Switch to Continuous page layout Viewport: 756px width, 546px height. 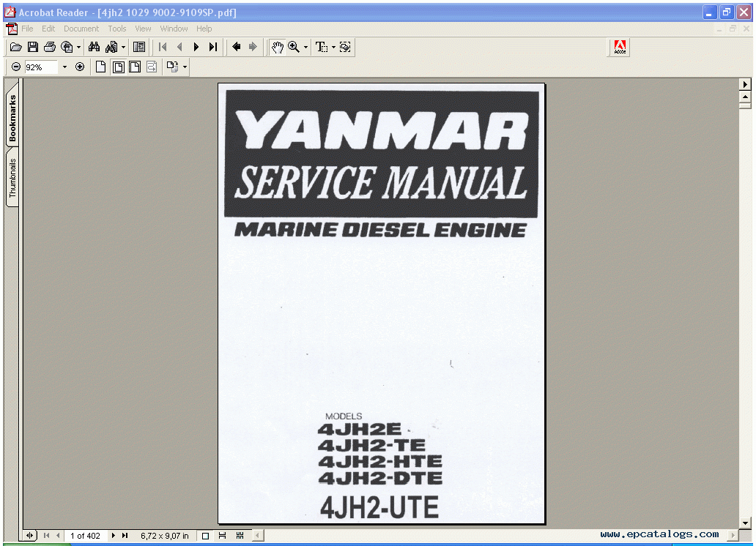[118, 67]
